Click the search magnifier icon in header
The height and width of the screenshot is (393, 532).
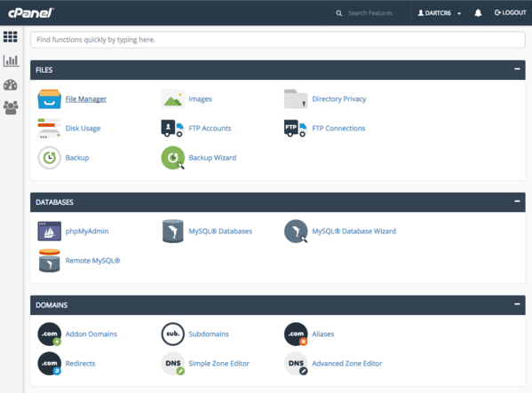[338, 13]
